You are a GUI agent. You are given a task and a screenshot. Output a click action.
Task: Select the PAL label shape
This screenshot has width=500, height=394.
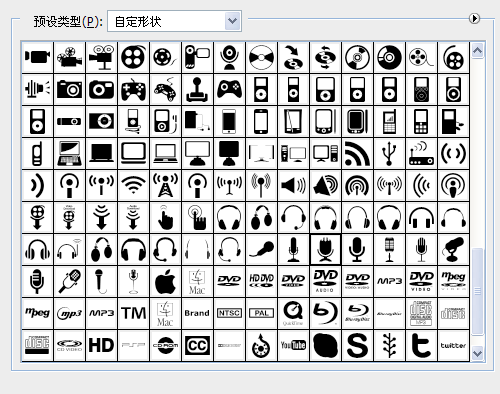[x=261, y=313]
